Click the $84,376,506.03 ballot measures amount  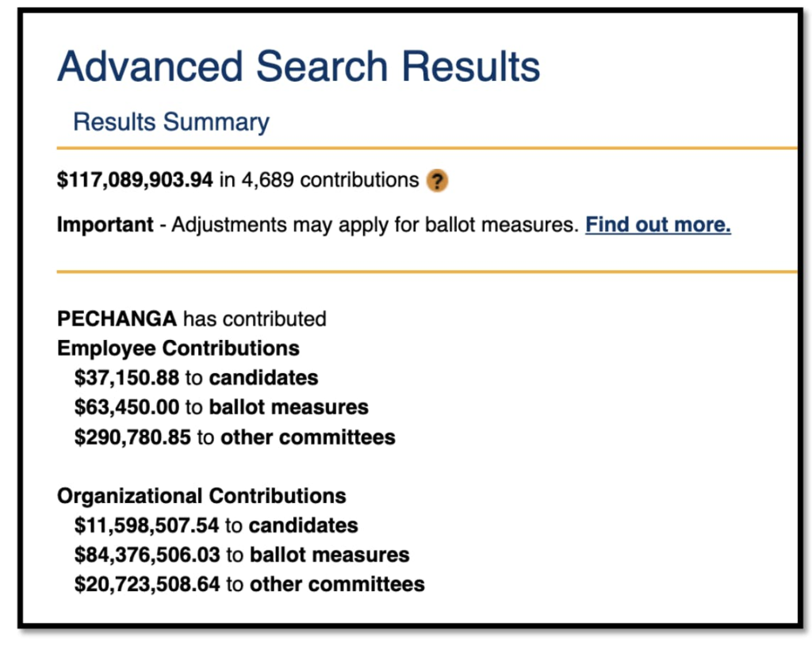pyautogui.click(x=147, y=555)
